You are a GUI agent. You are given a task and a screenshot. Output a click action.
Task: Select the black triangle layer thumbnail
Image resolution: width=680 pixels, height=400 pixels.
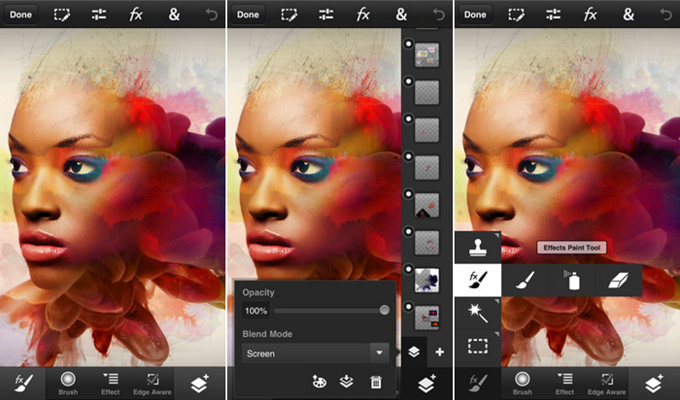pyautogui.click(x=427, y=205)
